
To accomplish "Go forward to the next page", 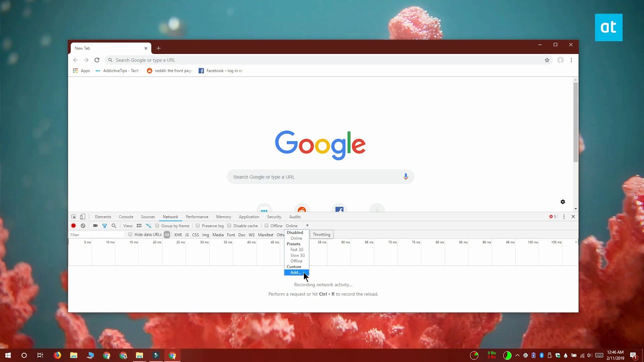I will click(x=86, y=60).
